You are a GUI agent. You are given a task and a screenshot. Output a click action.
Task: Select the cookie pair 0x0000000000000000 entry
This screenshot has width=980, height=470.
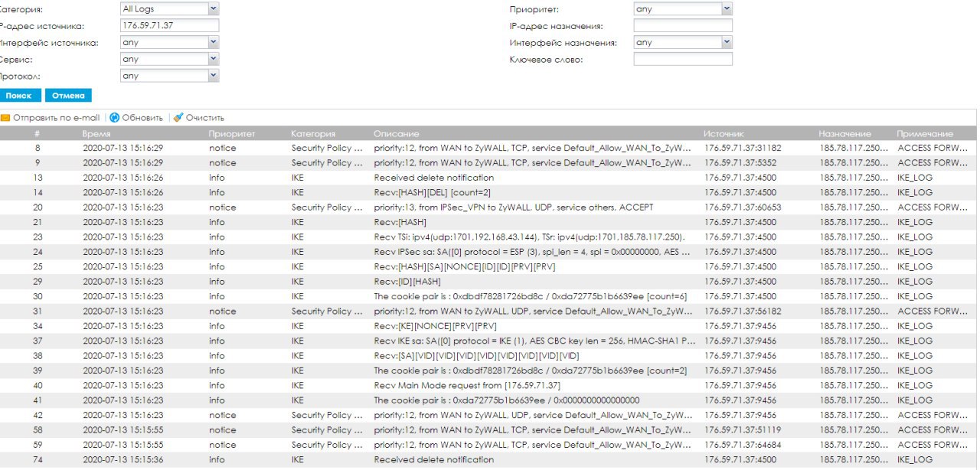[488, 400]
